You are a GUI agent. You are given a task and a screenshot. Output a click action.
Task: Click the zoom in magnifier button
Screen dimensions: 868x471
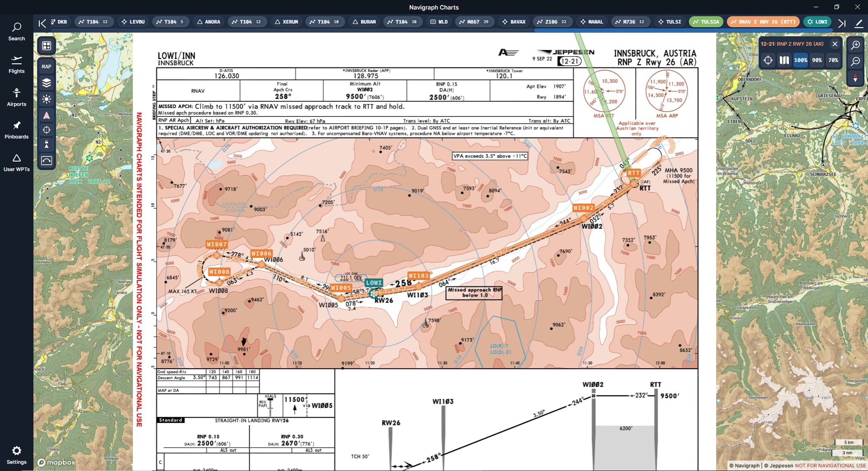point(855,45)
